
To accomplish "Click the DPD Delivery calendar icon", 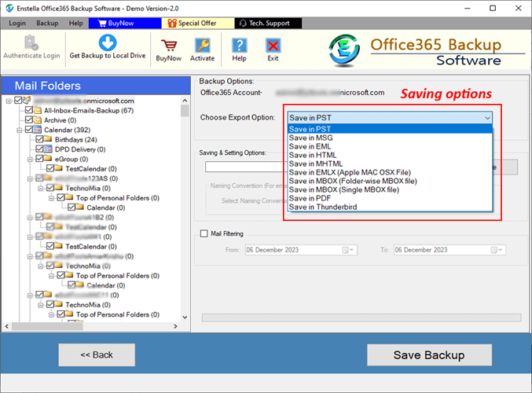I will pyautogui.click(x=48, y=149).
